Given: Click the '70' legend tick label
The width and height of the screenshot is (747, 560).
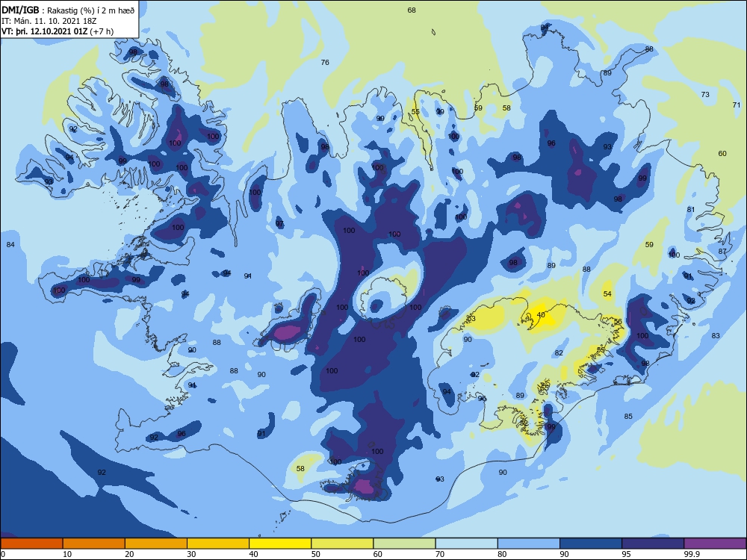Looking at the screenshot, I should coord(440,554).
